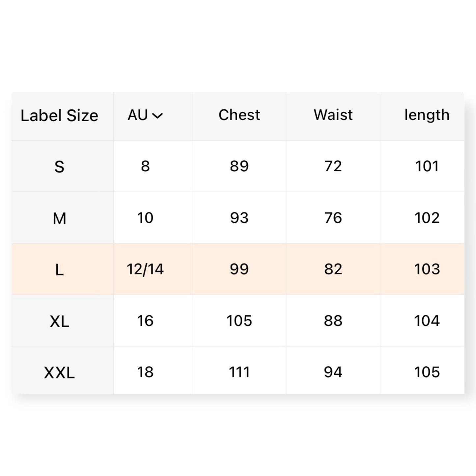Click the AU size 12/14 cell
Screen dimensions: 476x476
coord(145,269)
